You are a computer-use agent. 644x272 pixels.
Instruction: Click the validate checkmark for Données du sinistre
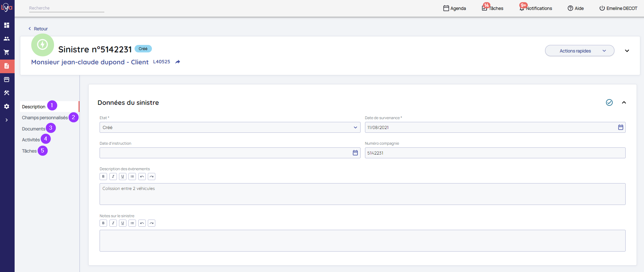point(609,102)
